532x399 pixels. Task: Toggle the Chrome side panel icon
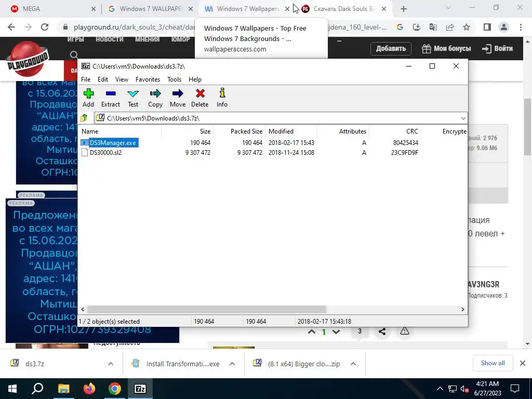(487, 27)
